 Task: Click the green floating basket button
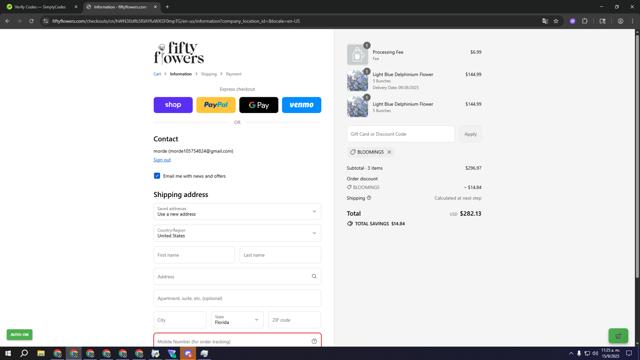618,336
